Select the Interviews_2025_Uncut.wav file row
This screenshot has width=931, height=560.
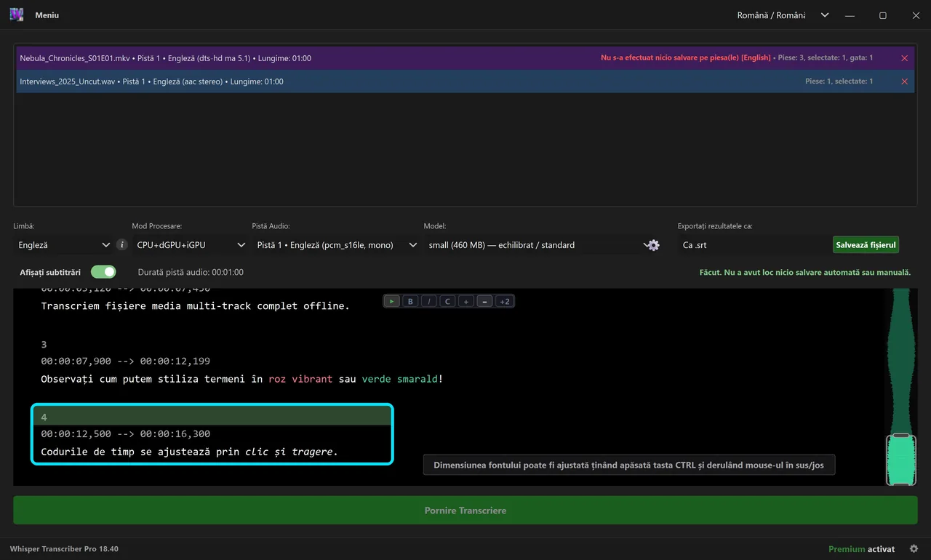[465, 81]
